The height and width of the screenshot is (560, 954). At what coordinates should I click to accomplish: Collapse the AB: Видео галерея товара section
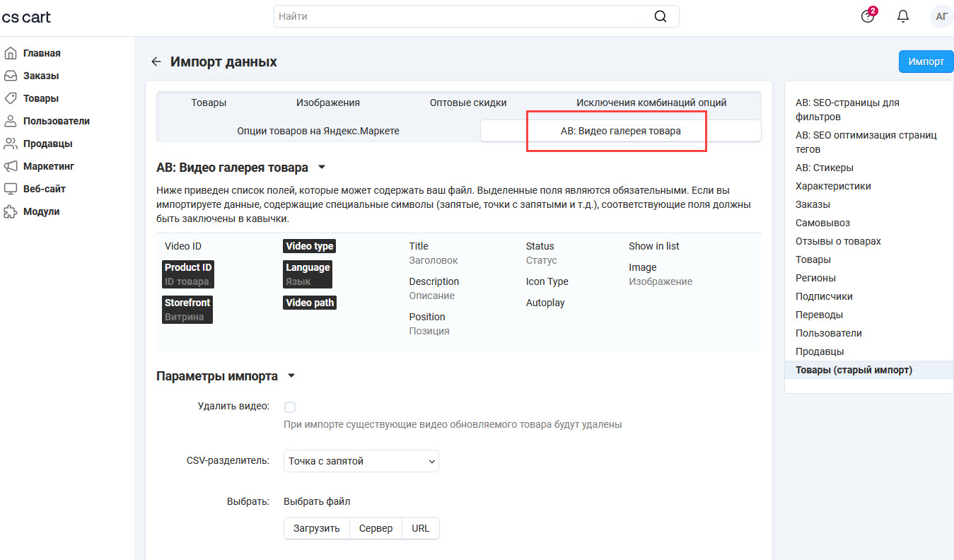coord(322,168)
